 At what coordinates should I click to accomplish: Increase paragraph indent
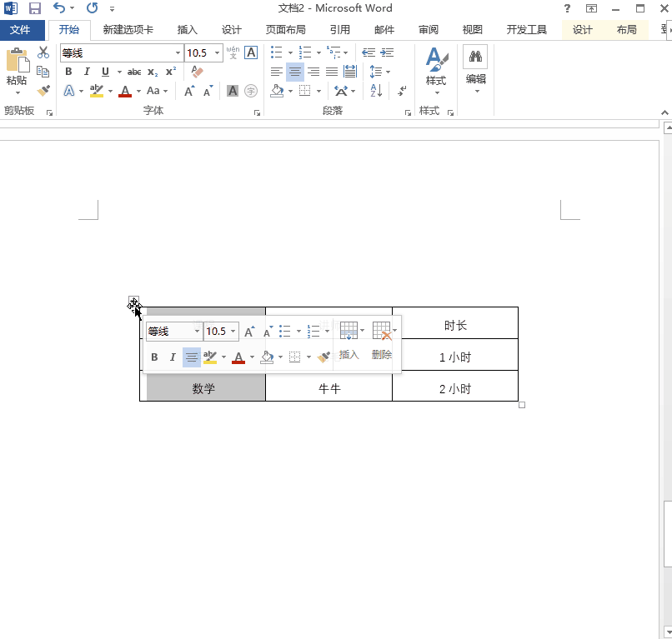(x=387, y=52)
